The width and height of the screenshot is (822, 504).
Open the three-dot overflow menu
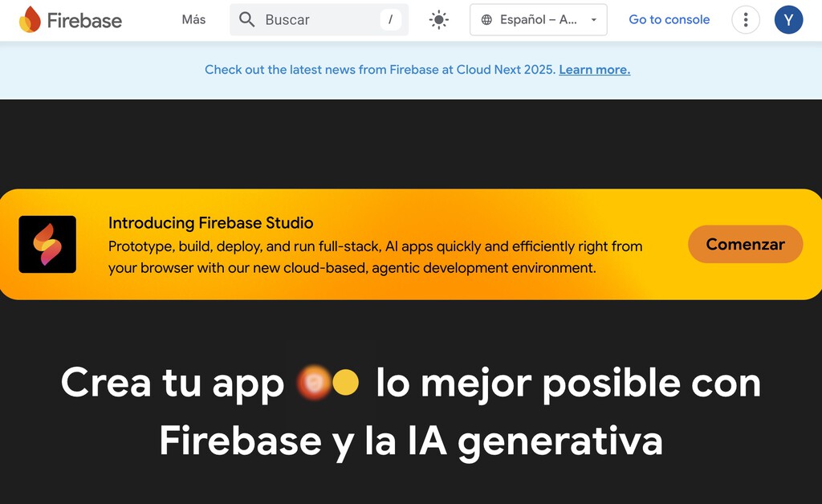(745, 19)
